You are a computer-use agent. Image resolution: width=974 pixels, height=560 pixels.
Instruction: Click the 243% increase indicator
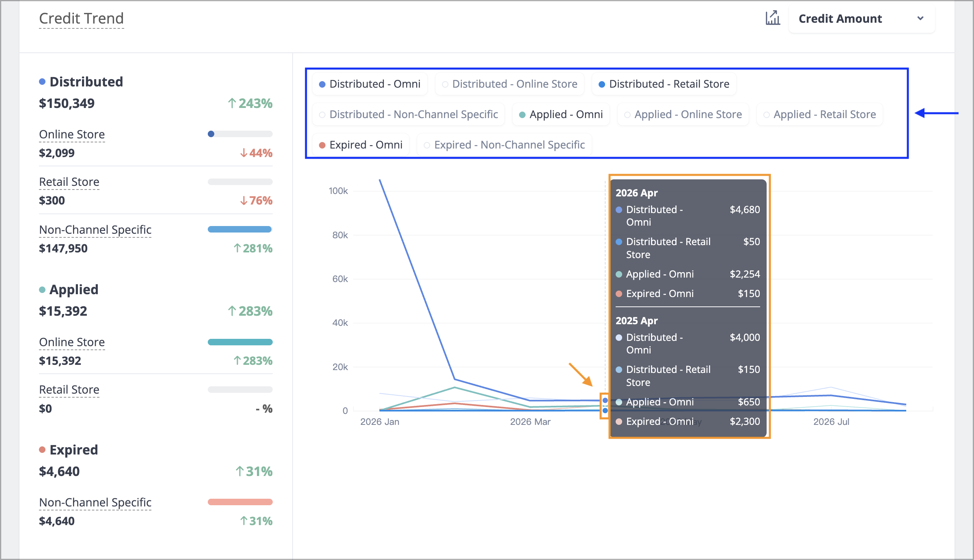[250, 103]
